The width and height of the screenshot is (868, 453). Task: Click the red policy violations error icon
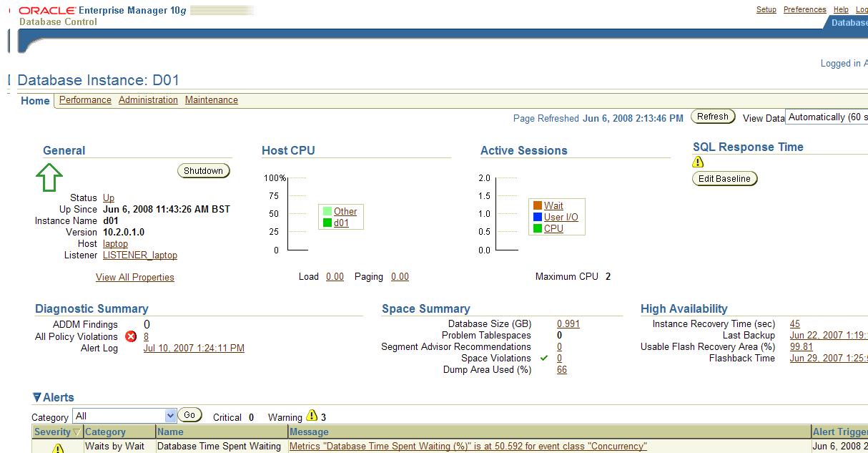(131, 336)
